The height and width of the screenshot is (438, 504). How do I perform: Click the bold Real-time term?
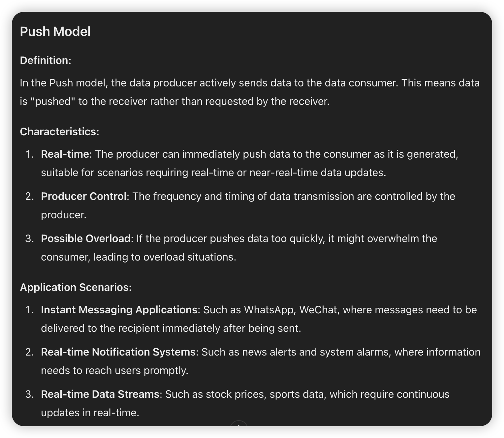(65, 154)
